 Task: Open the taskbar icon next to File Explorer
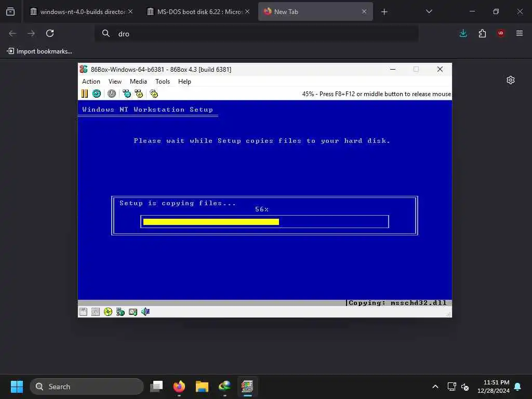(224, 387)
